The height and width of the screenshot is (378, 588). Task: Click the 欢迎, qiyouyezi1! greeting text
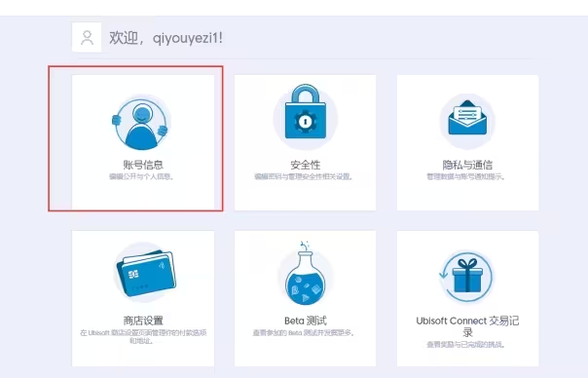pyautogui.click(x=165, y=38)
